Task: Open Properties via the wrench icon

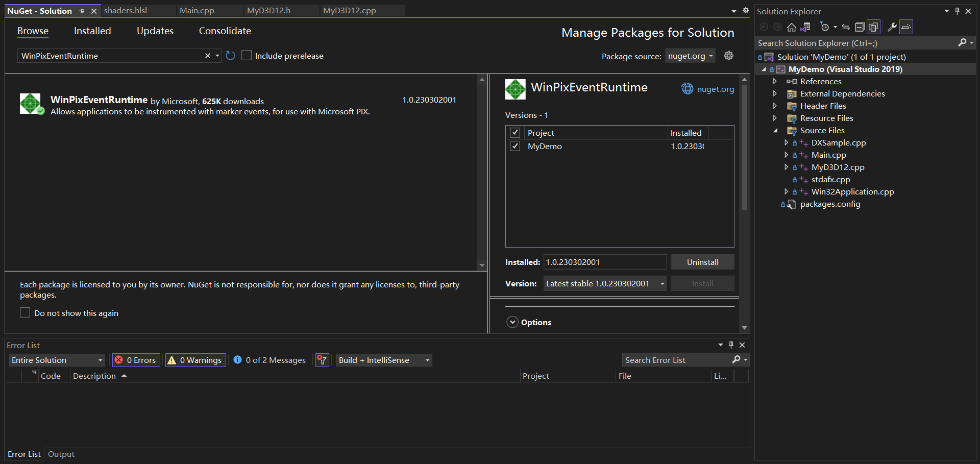Action: click(x=892, y=27)
